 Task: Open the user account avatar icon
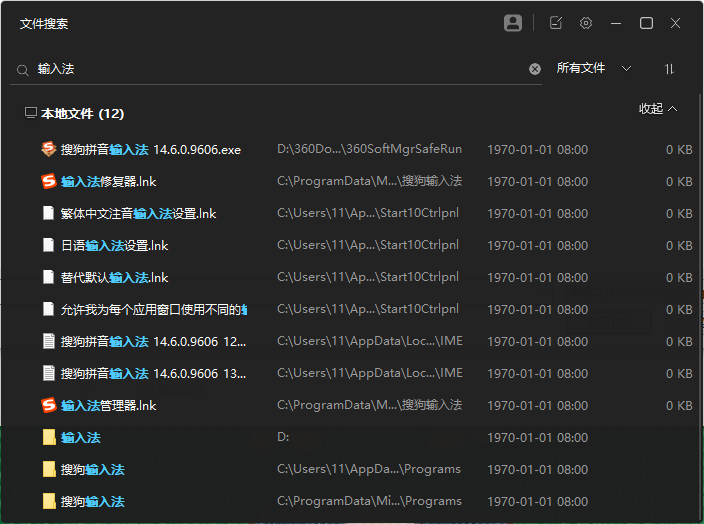(513, 23)
